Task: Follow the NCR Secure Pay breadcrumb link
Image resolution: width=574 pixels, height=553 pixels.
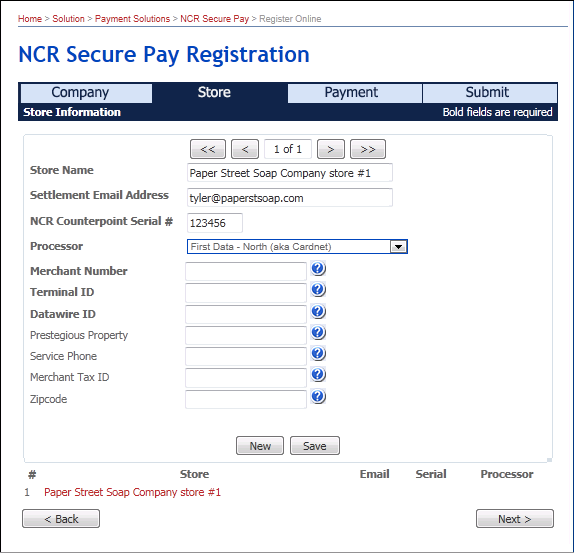Action: pyautogui.click(x=215, y=19)
